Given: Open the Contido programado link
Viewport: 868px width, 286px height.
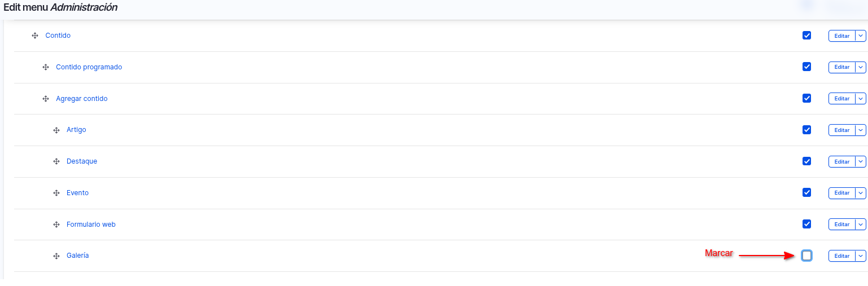Looking at the screenshot, I should click(x=89, y=67).
